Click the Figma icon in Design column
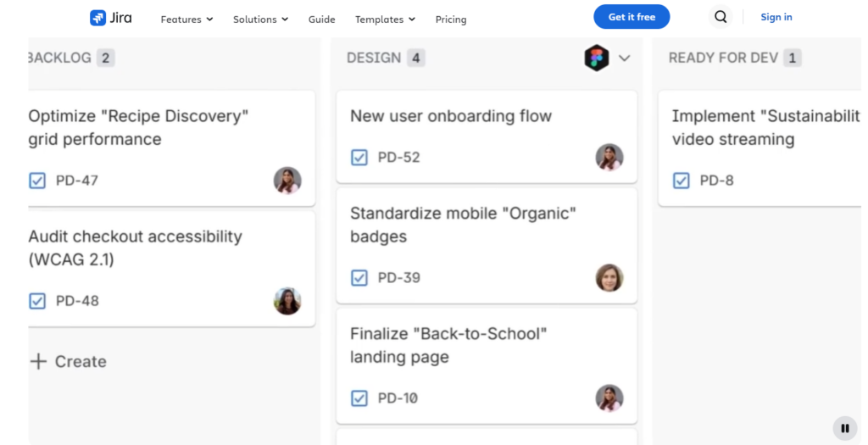 597,58
